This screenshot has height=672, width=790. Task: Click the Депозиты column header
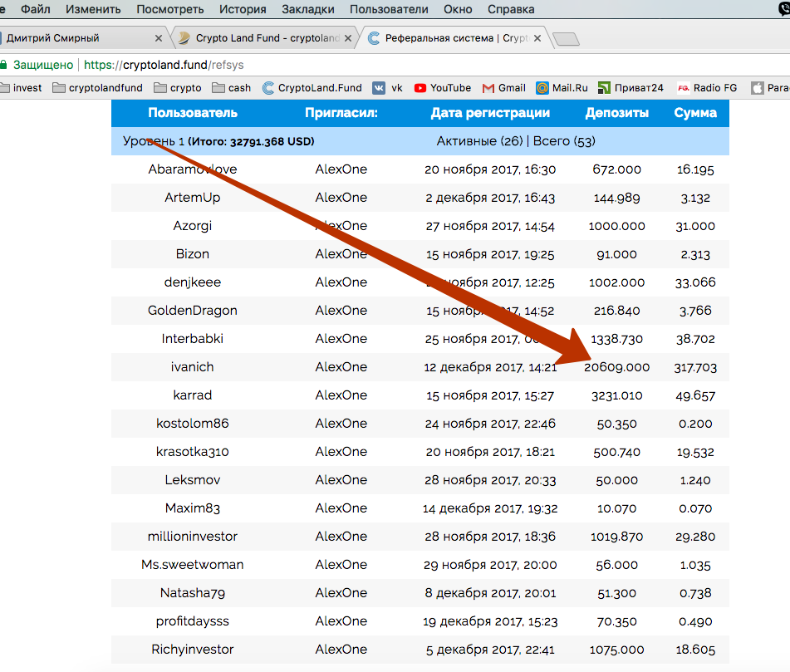616,113
